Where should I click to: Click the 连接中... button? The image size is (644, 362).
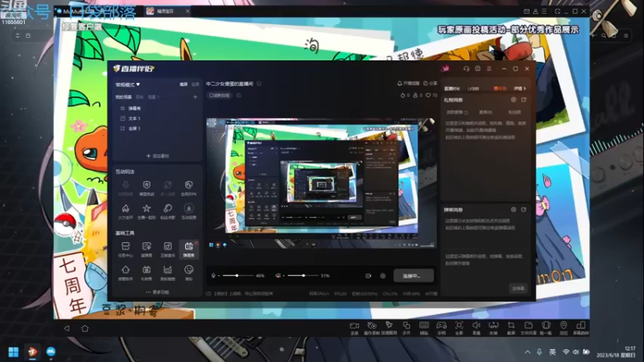pyautogui.click(x=413, y=276)
